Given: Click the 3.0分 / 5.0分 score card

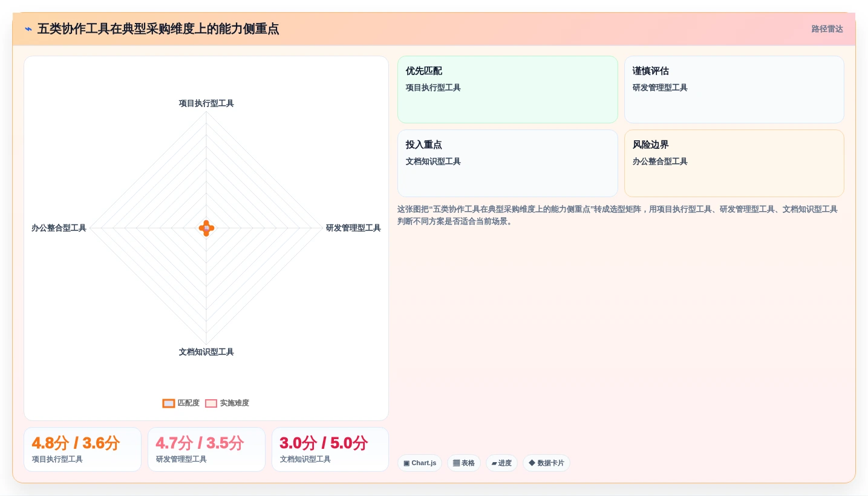Looking at the screenshot, I should [330, 449].
